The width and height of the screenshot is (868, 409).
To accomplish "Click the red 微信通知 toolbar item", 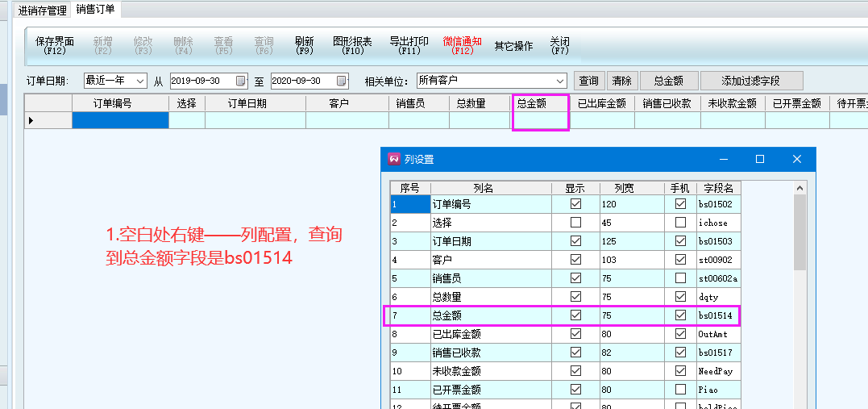I will point(463,45).
